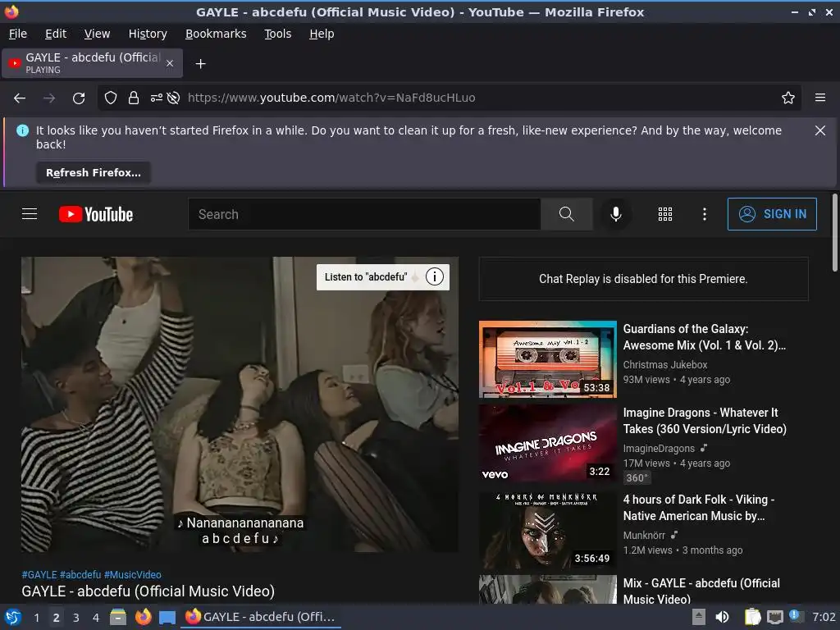The image size is (840, 630).
Task: Click the autoplay blocked icon in the address bar
Action: (173, 98)
